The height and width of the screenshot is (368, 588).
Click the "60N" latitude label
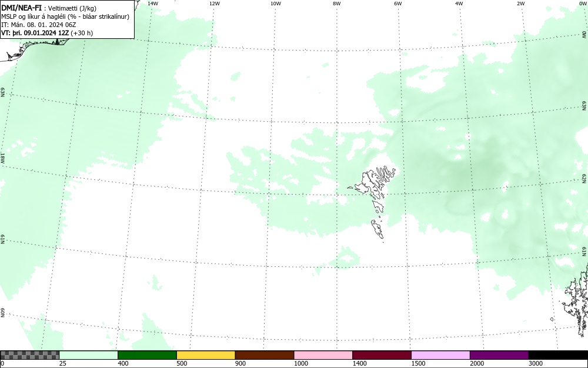(x=2, y=313)
